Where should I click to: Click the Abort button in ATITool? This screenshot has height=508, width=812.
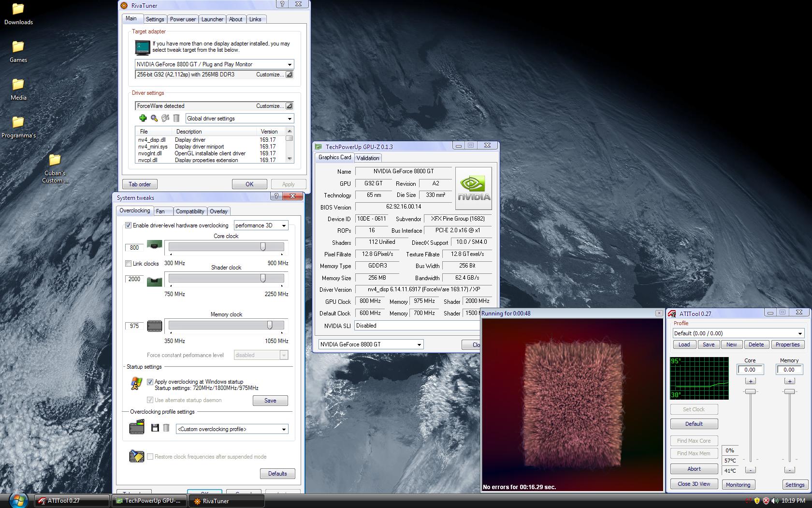pyautogui.click(x=694, y=469)
